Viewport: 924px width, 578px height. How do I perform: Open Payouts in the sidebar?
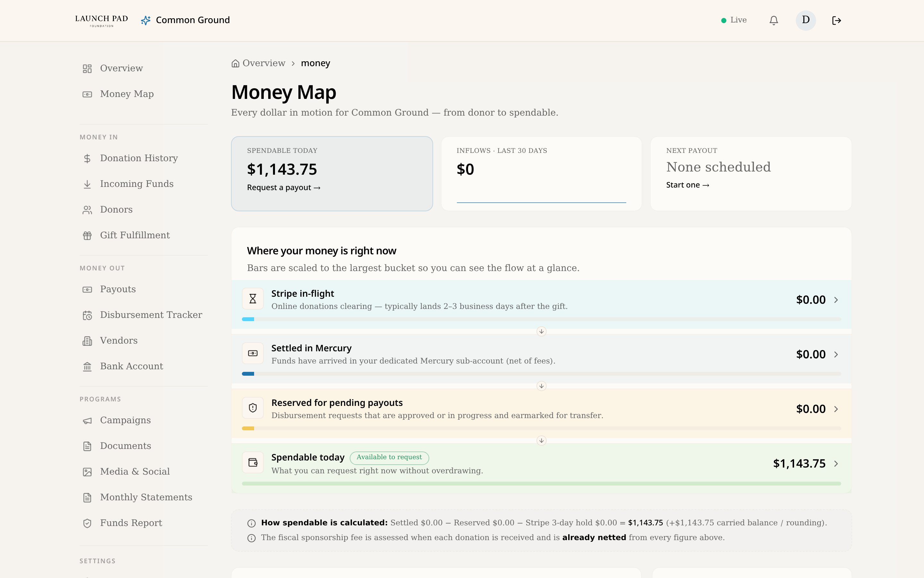(x=143, y=289)
